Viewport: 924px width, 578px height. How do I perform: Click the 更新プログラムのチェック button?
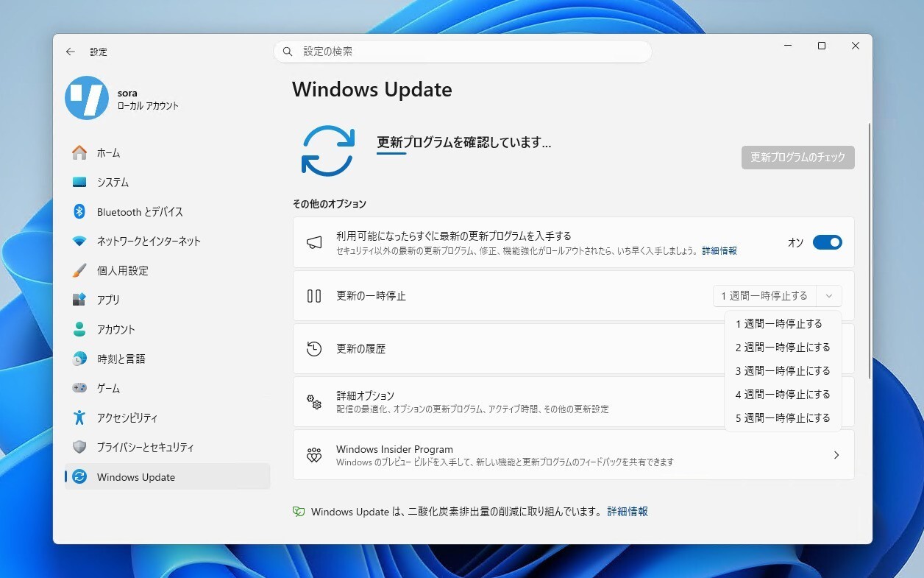[x=797, y=158]
